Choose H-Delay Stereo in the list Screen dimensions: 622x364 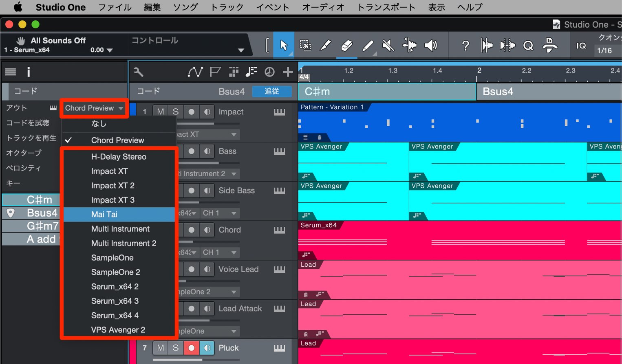[x=119, y=157]
